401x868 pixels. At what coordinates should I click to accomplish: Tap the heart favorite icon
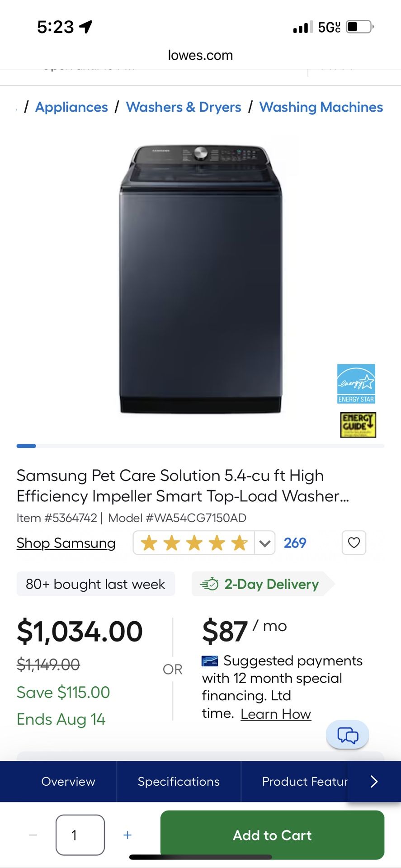tap(354, 542)
